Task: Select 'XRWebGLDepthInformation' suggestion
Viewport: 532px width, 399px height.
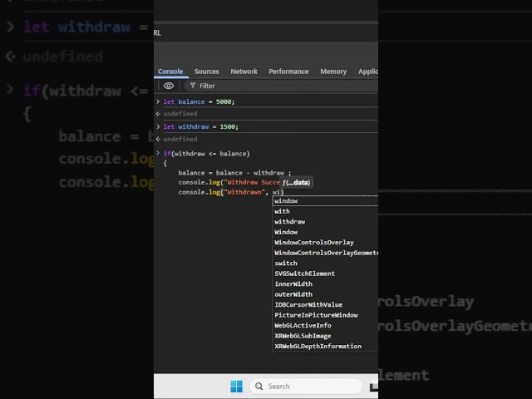Action: coord(325,346)
